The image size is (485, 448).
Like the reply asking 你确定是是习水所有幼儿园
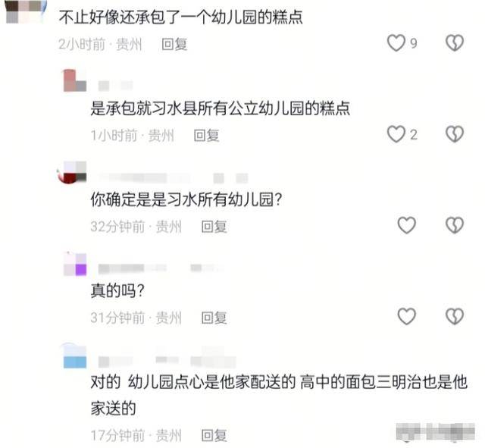click(406, 225)
